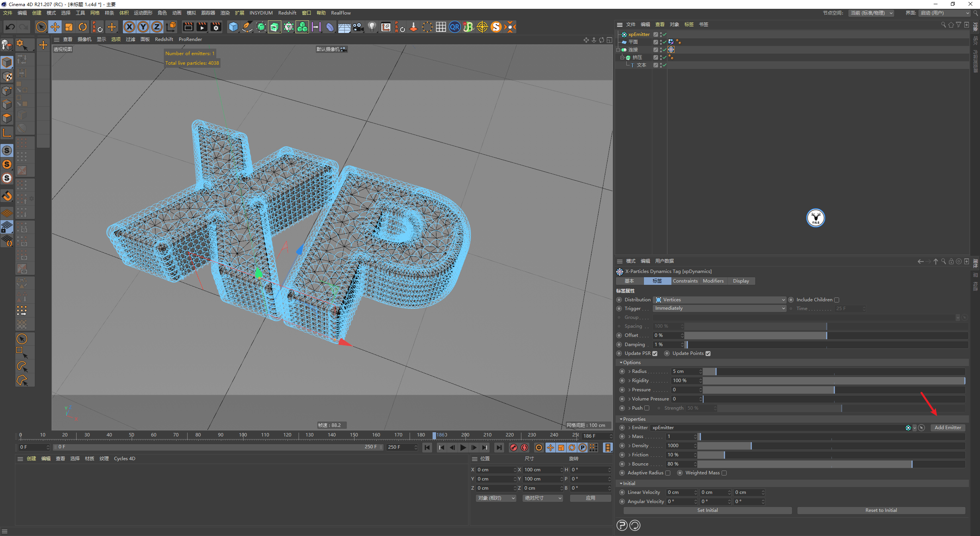Click the Undo arrow icon
980x536 pixels.
(10, 27)
